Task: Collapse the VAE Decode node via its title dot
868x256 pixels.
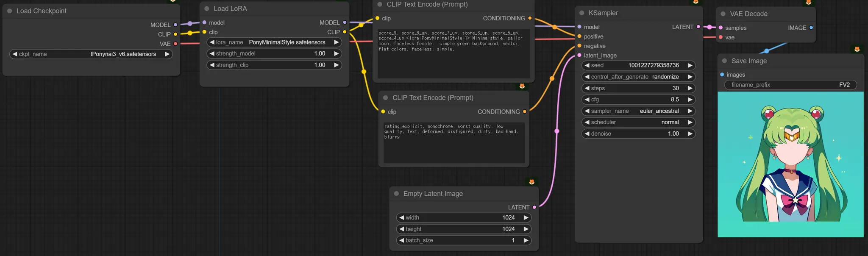Action: (723, 14)
